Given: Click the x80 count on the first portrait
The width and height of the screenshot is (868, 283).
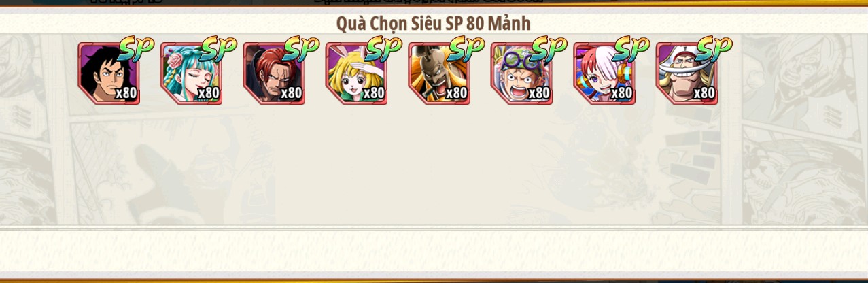Looking at the screenshot, I should coord(126,93).
